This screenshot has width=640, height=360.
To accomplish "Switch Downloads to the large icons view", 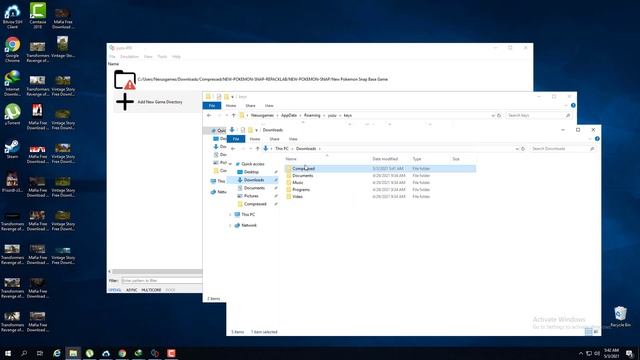I will (596, 332).
